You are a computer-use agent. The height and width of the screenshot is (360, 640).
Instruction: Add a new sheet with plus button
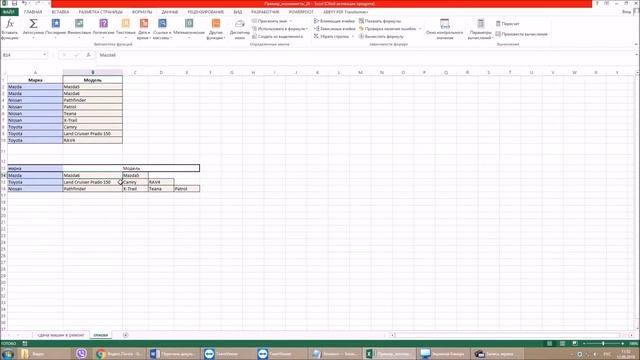(126, 335)
